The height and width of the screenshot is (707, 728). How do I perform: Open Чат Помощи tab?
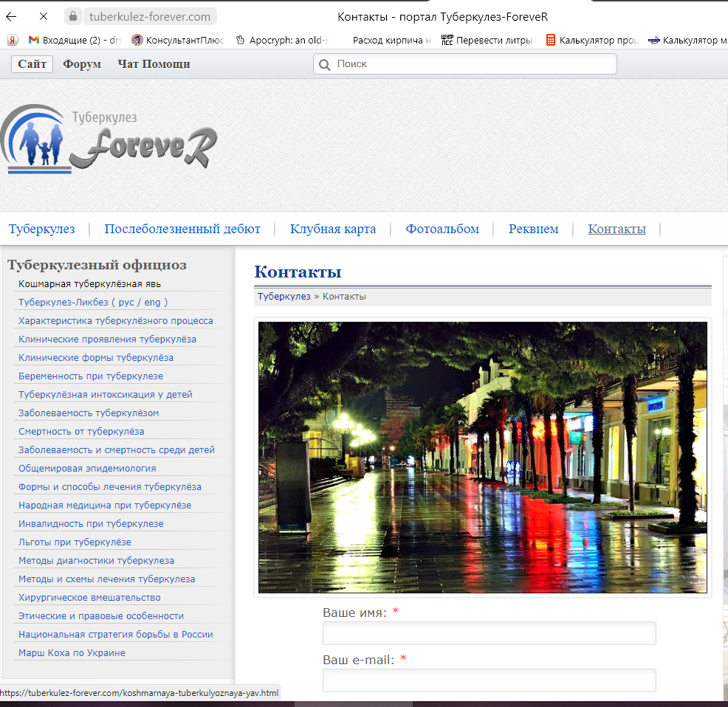tap(154, 64)
